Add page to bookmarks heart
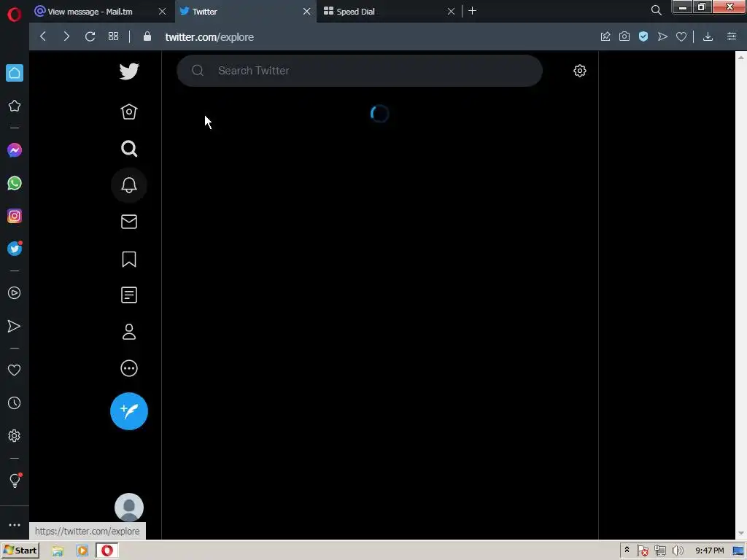 [681, 36]
